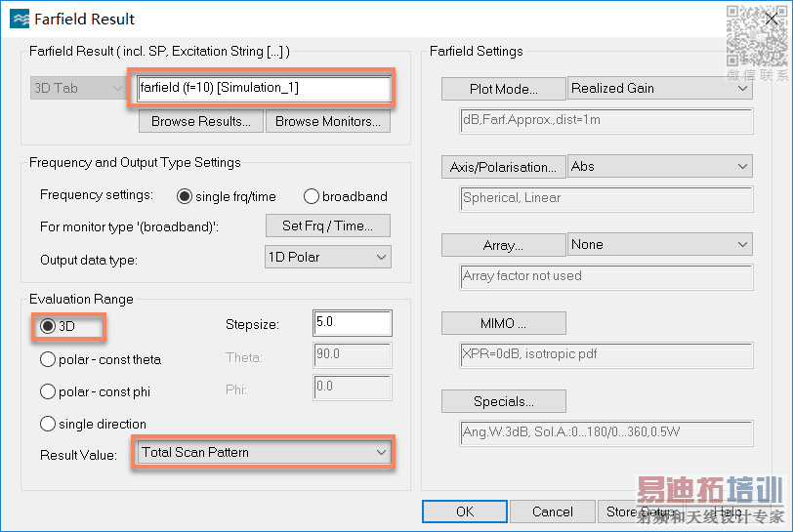
Task: Click the XPR=0dB, isotropic pdf text box
Action: pyautogui.click(x=605, y=354)
